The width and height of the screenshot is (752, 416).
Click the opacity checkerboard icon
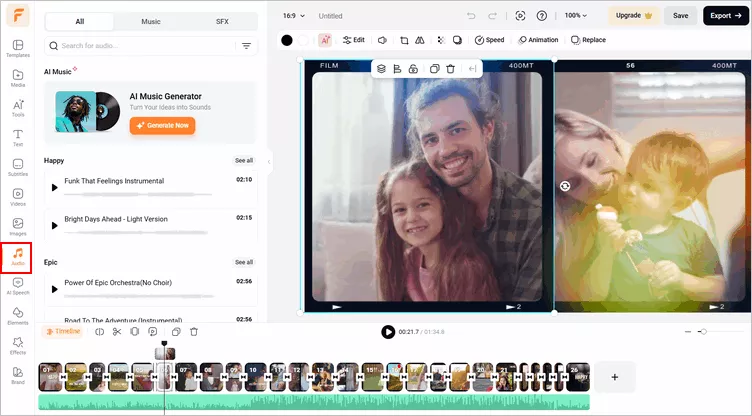point(441,40)
